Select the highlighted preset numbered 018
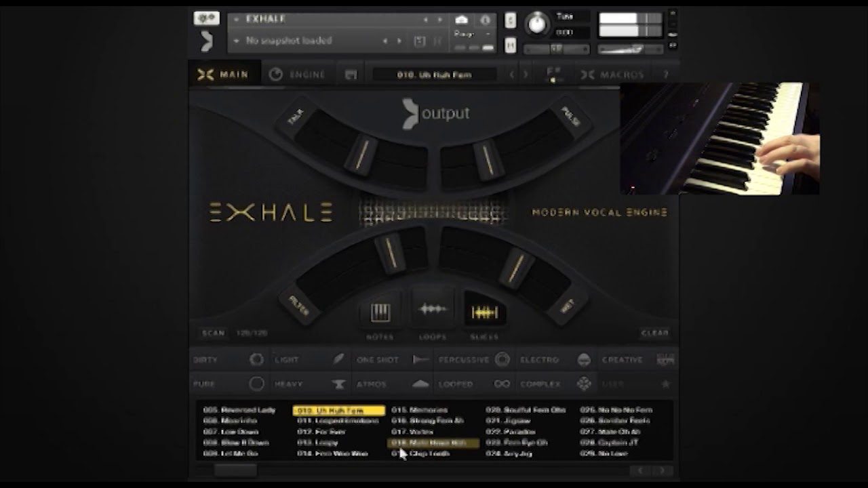 click(433, 443)
